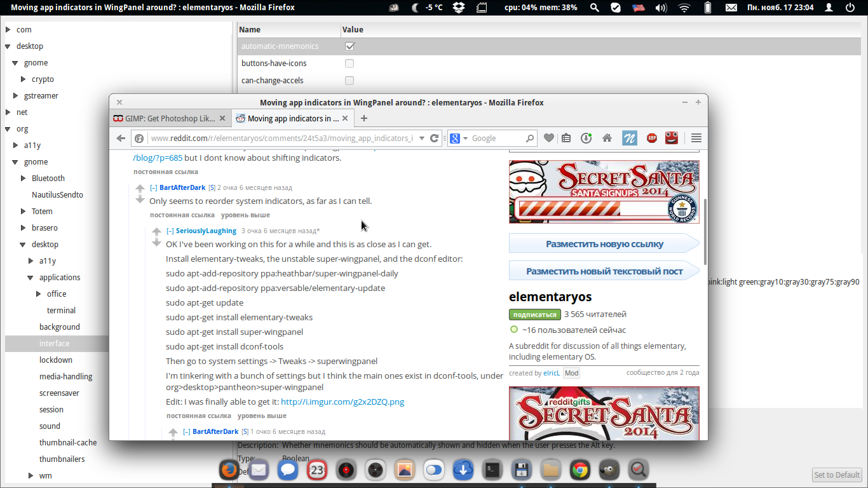Click the Adblock Plus ABP icon
The width and height of the screenshot is (868, 488).
[x=652, y=138]
